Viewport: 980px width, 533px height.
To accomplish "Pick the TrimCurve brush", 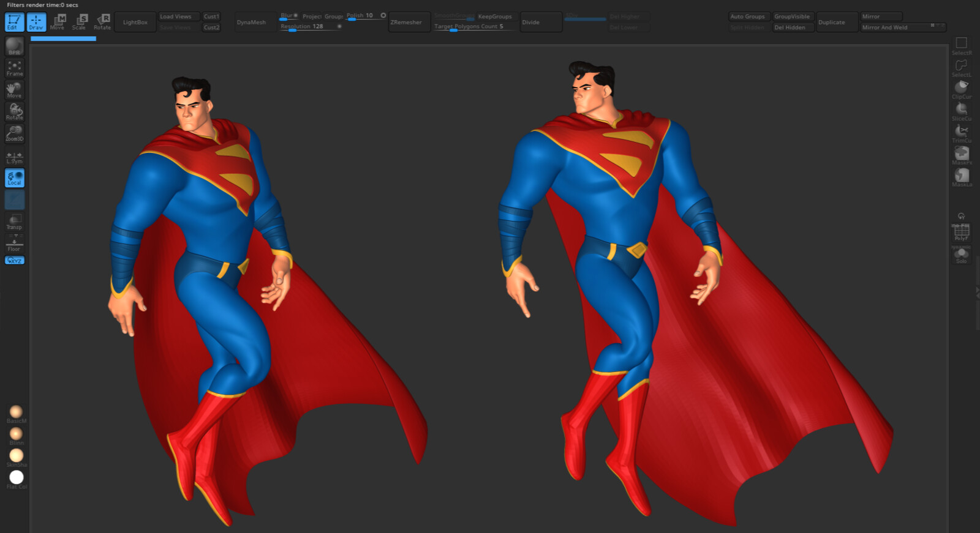I will pos(962,134).
